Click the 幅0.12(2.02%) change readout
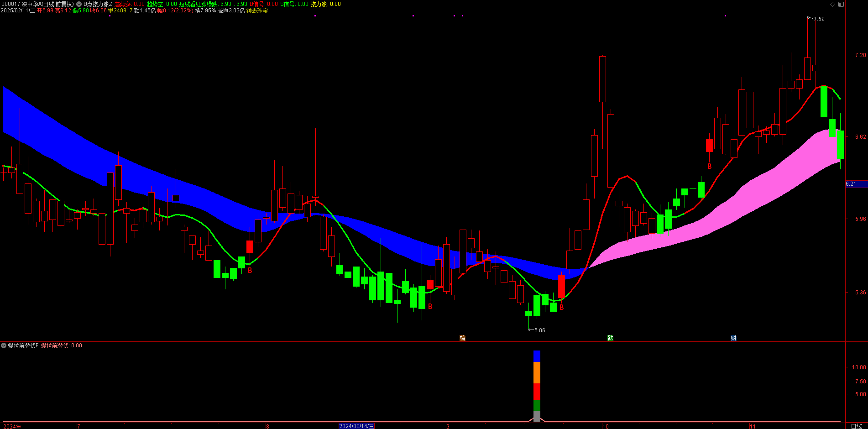The height and width of the screenshot is (429, 868). click(x=176, y=10)
